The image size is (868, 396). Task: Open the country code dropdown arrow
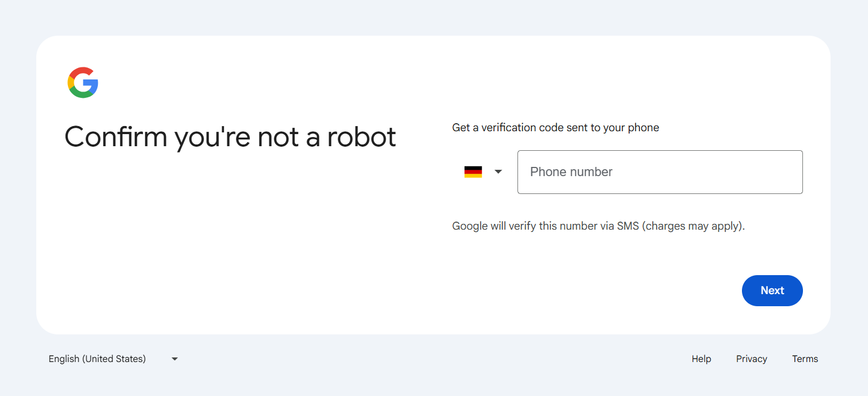pos(498,172)
